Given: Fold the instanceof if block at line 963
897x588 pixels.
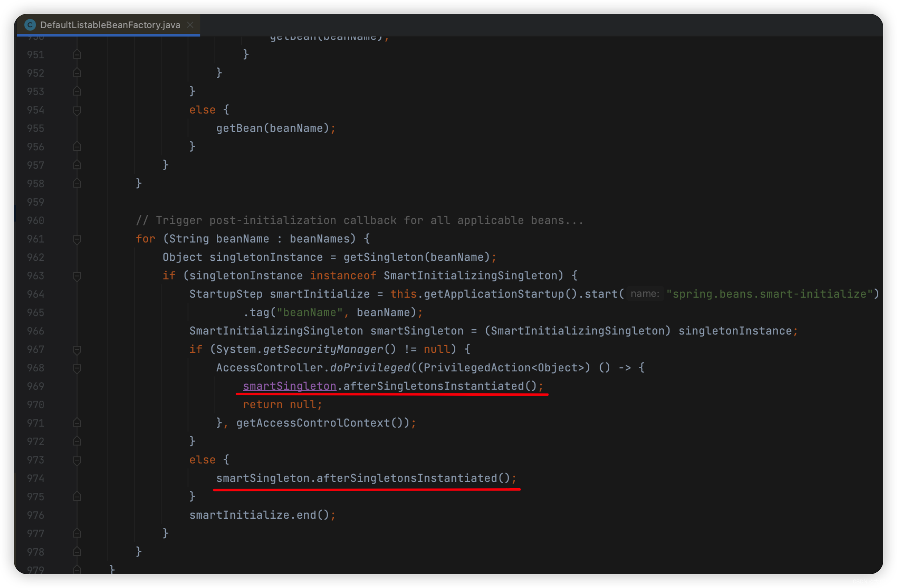Looking at the screenshot, I should click(x=77, y=276).
